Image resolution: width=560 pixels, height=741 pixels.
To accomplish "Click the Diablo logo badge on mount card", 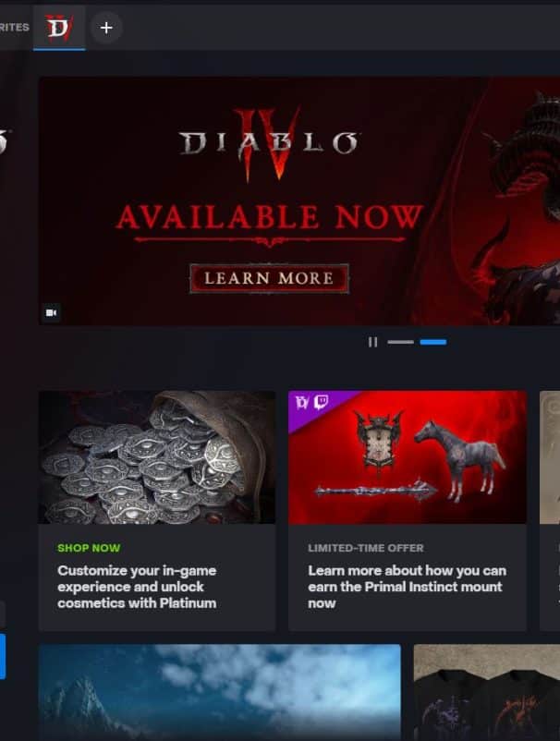I will pyautogui.click(x=302, y=402).
